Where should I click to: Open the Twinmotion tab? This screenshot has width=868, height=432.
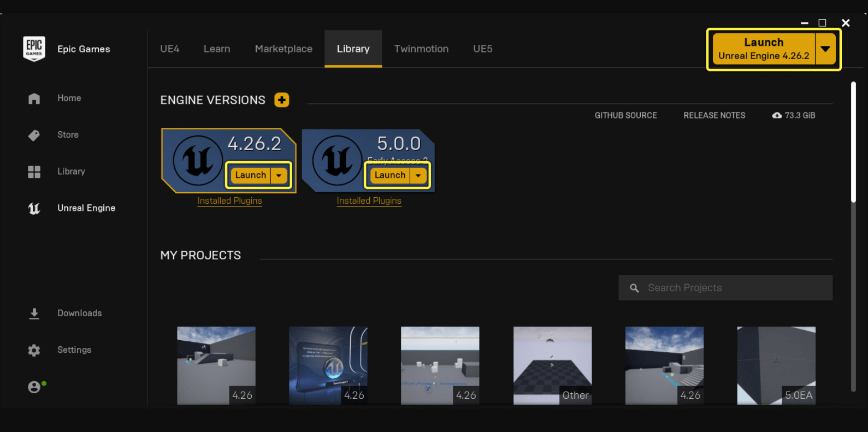[x=421, y=49]
